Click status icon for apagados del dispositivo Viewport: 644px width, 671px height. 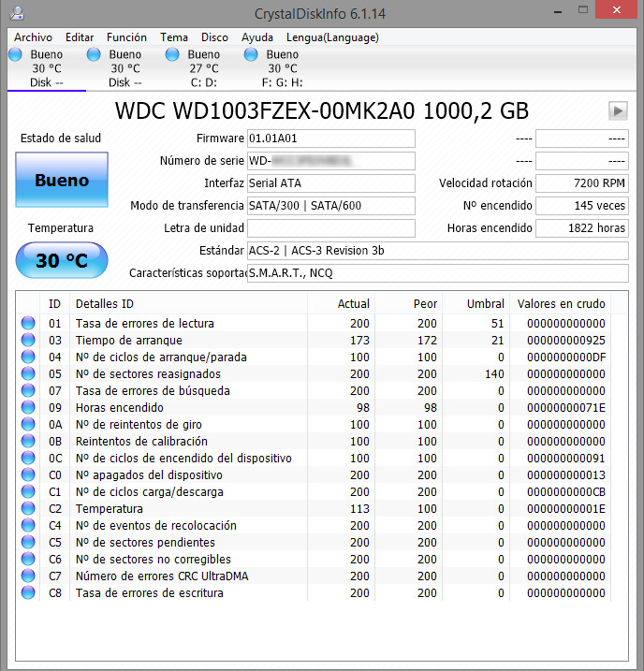coord(28,474)
